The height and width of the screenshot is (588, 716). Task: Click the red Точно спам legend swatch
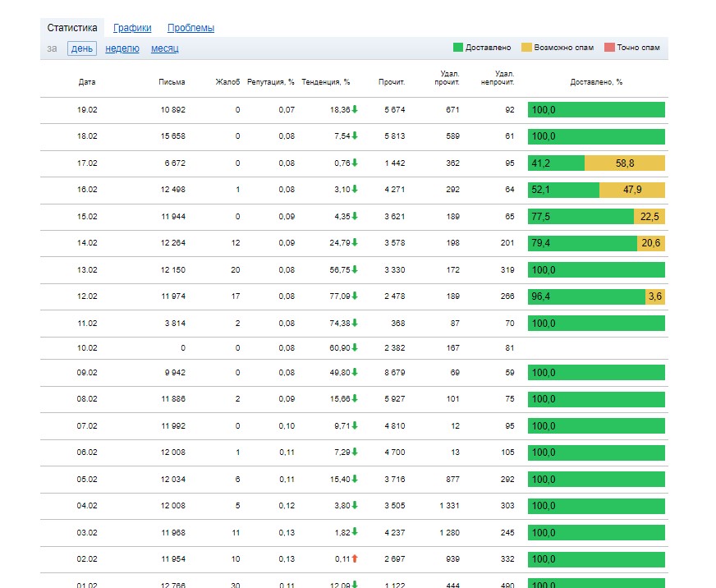pos(609,47)
